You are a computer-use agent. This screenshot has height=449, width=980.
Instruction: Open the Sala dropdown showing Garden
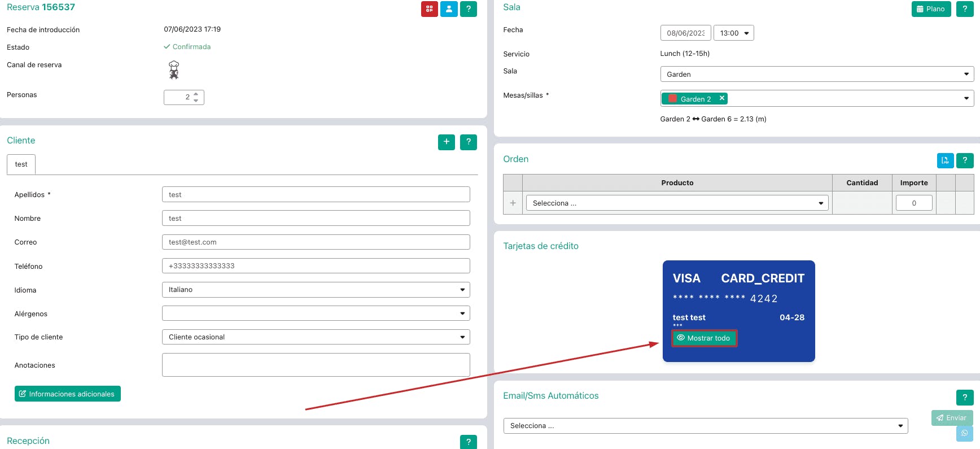coord(817,74)
